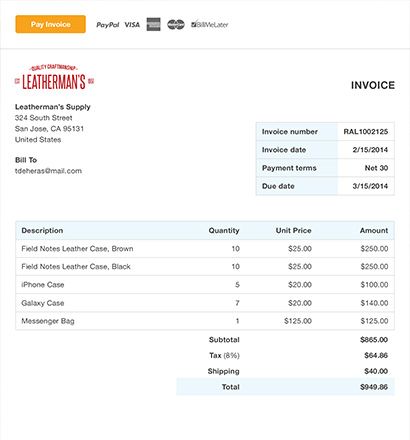Screen dimensions: 410x440
Task: Click the PayPal logo
Action: point(108,25)
